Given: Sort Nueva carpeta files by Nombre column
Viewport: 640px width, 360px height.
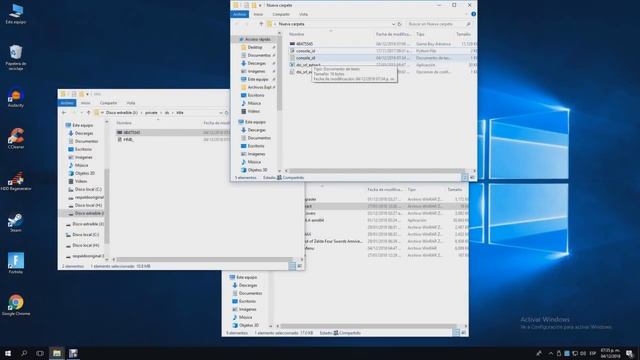Looking at the screenshot, I should 296,34.
